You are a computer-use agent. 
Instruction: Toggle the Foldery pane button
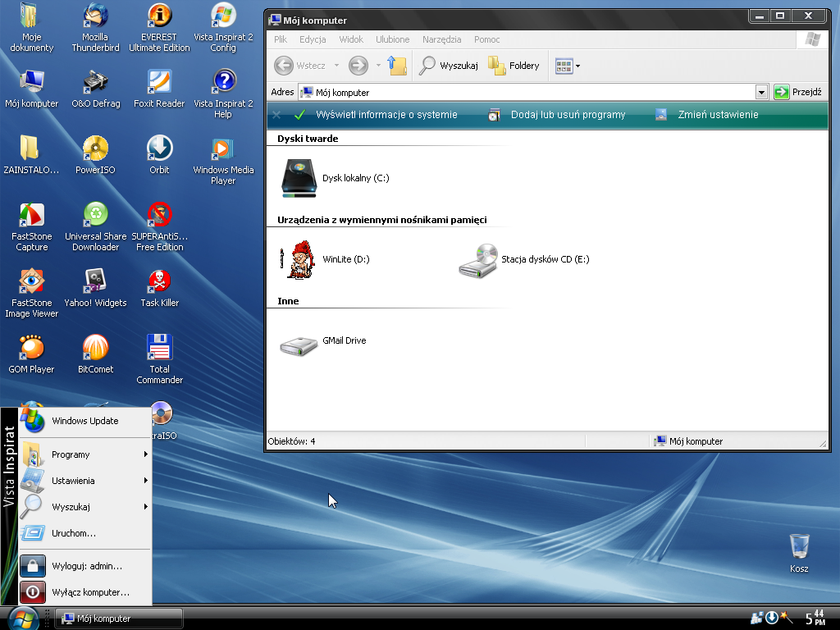click(514, 66)
